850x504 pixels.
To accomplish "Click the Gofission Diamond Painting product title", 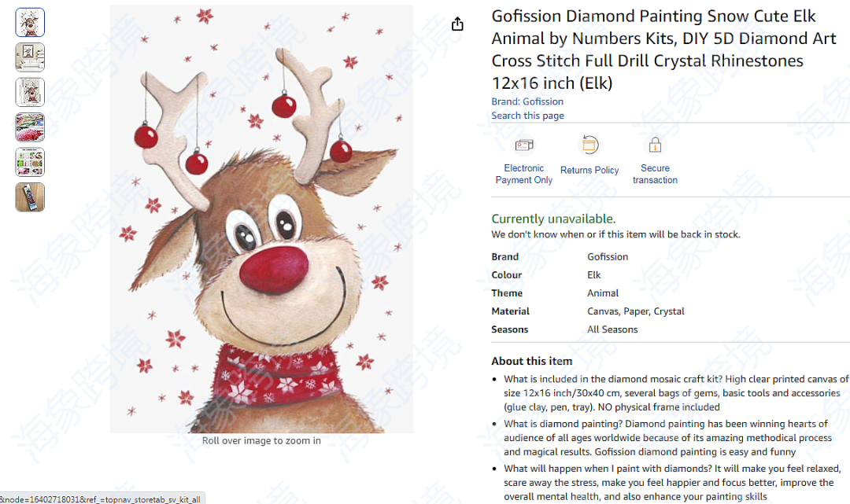I will coord(663,50).
